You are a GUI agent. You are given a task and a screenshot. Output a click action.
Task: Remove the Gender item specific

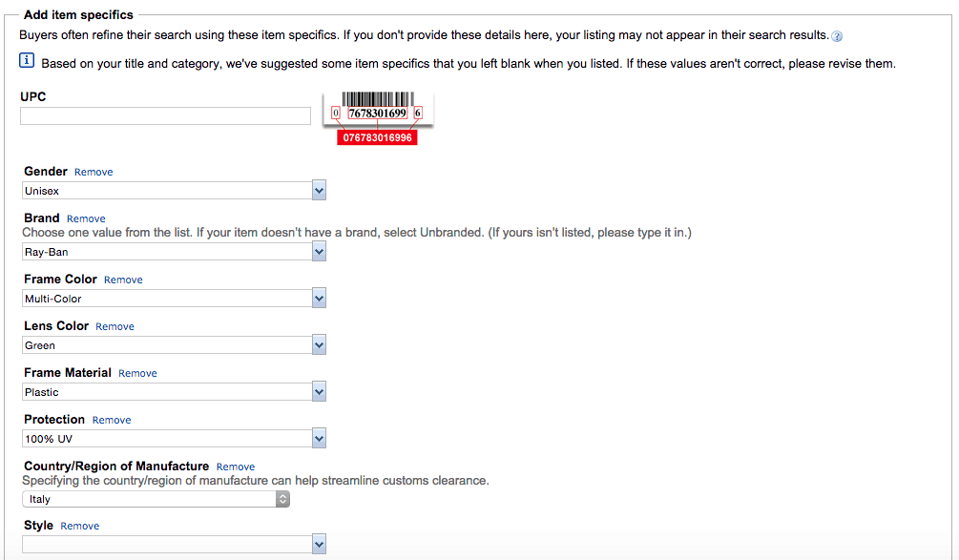point(93,172)
